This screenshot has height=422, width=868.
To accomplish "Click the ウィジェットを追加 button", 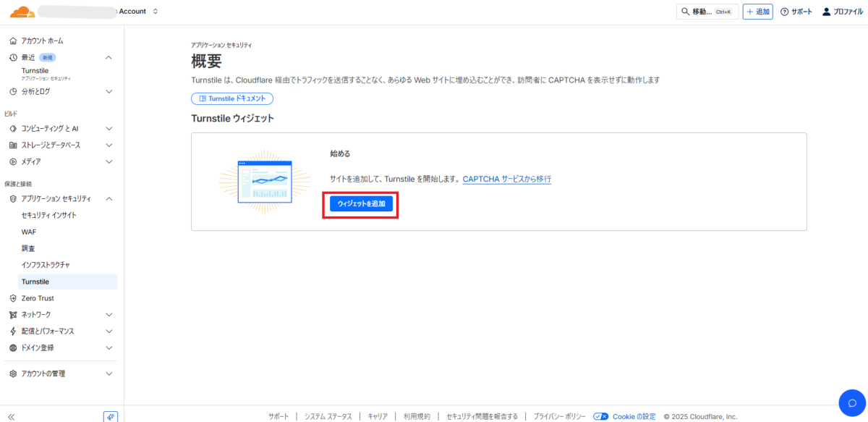I will click(361, 204).
